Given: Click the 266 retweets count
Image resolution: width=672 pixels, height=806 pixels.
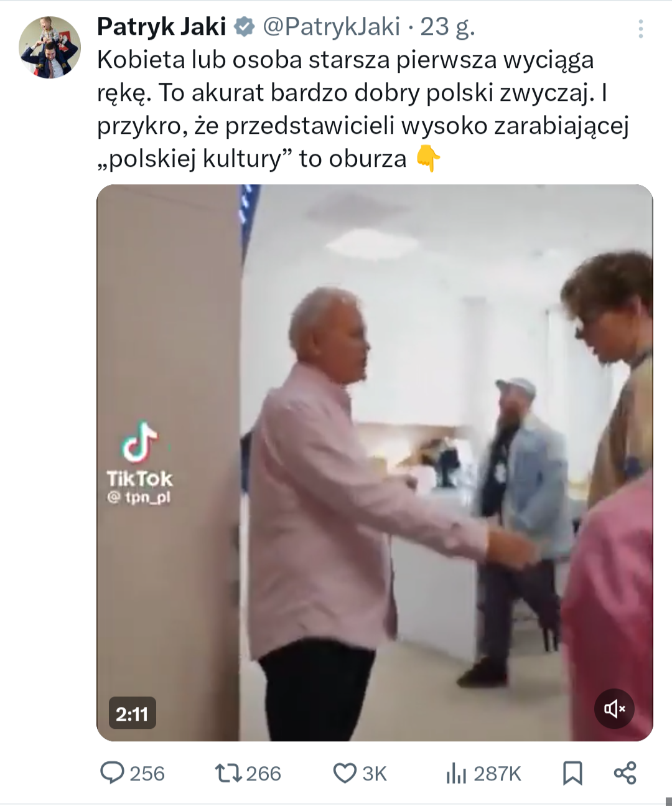Looking at the screenshot, I should 263,774.
